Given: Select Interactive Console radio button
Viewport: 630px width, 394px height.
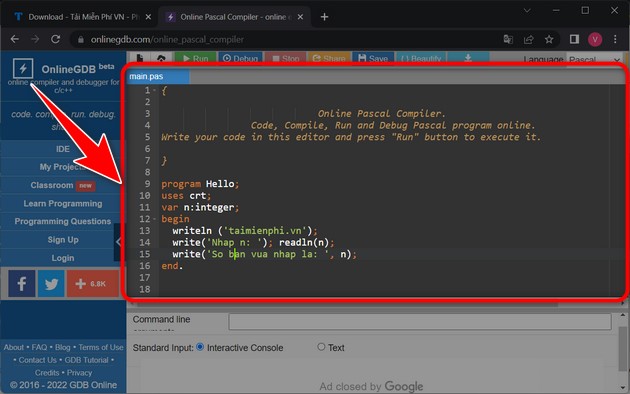Looking at the screenshot, I should pyautogui.click(x=200, y=347).
